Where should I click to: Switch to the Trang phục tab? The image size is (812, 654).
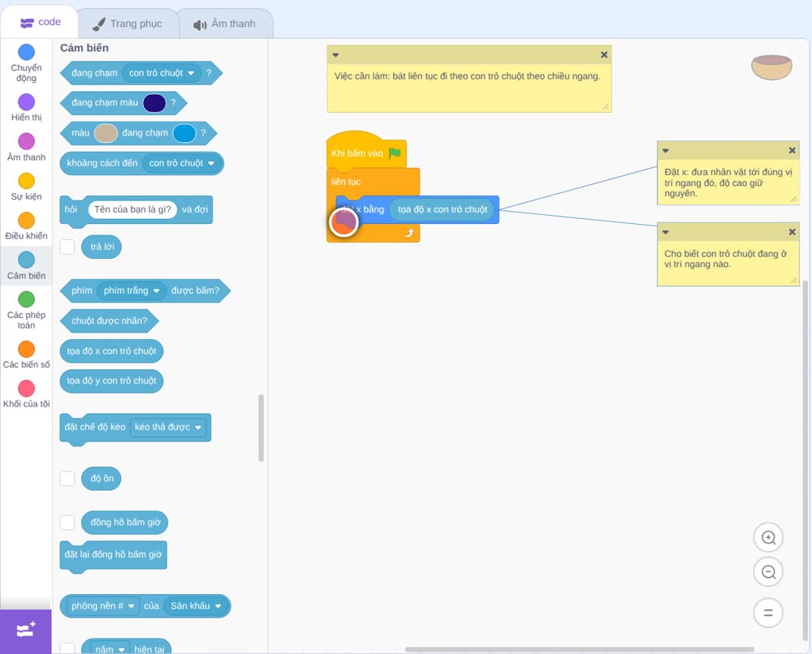[x=127, y=24]
